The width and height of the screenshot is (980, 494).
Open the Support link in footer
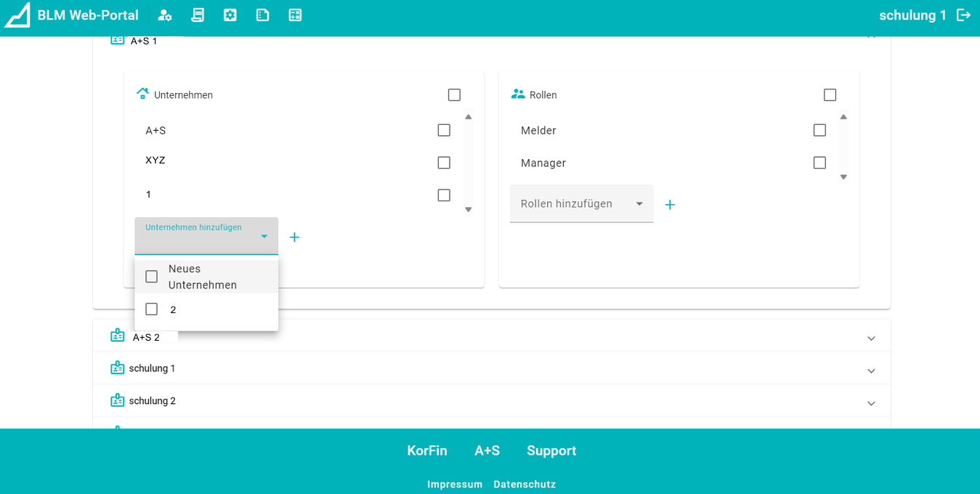pyautogui.click(x=551, y=450)
